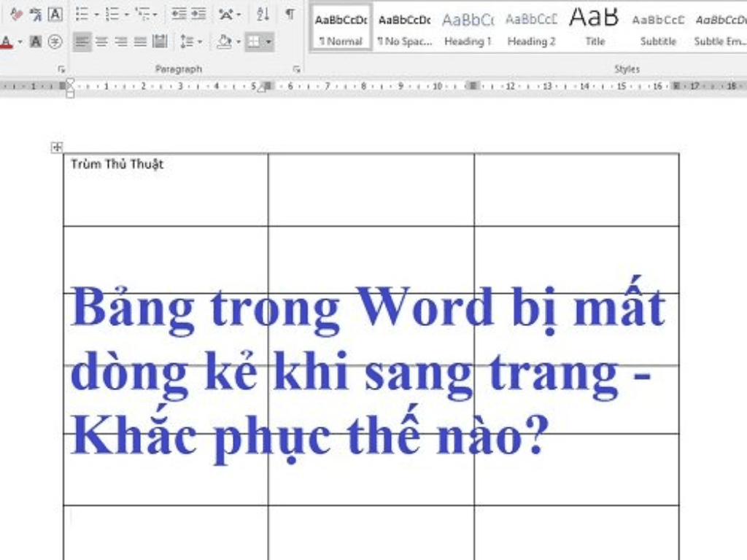
Task: Open the Borders dropdown arrow
Action: [x=267, y=42]
